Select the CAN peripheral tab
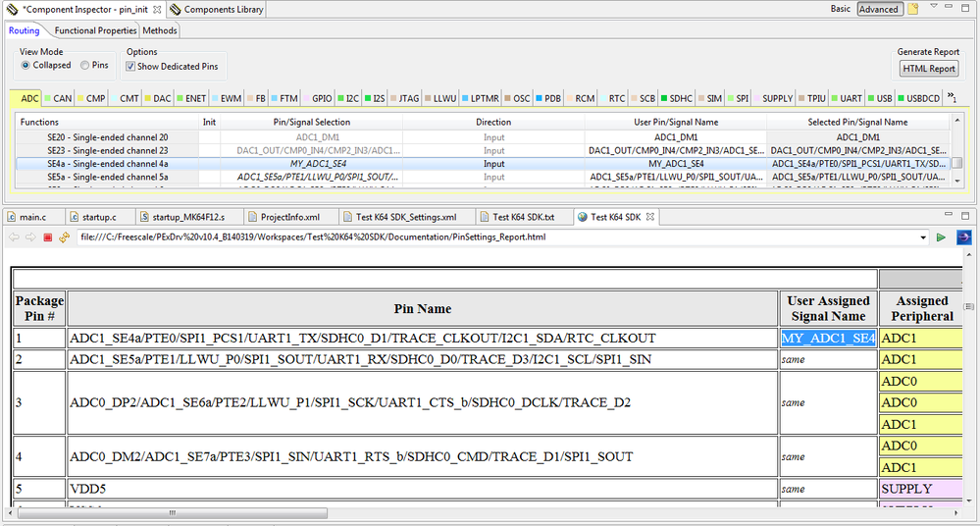Screen dimensions: 980x526 (58, 98)
